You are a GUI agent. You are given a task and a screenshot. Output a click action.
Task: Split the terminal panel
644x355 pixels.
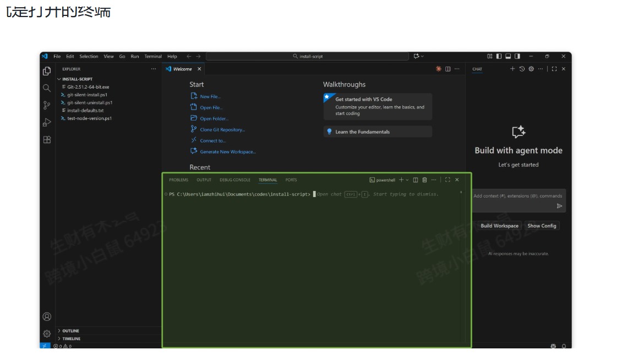pos(416,180)
